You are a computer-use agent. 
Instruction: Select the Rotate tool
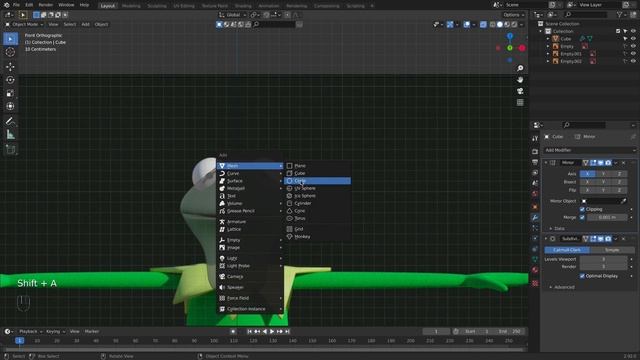(10, 80)
